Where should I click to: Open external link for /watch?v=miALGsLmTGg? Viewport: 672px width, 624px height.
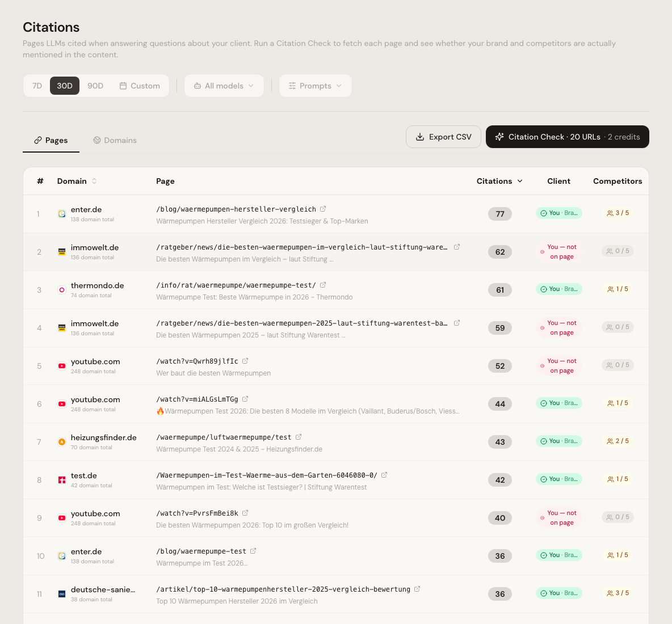[x=245, y=399]
